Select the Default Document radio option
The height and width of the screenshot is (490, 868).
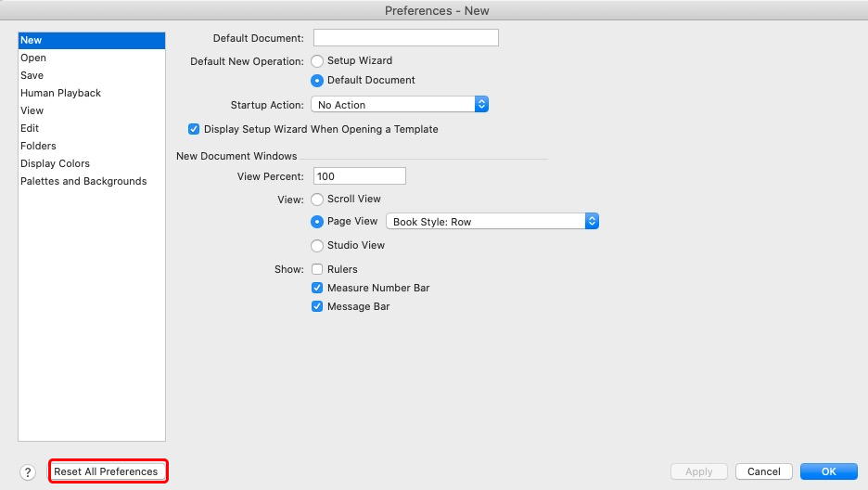point(317,81)
